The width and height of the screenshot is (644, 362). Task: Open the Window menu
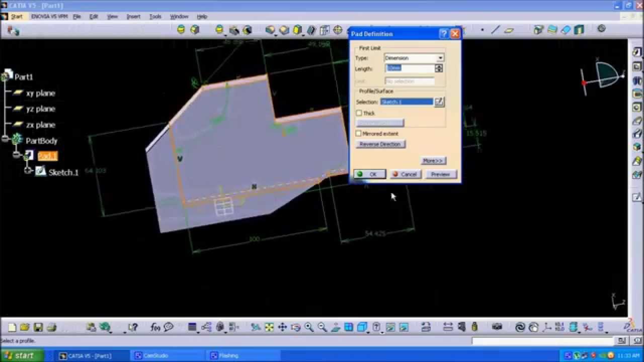click(179, 17)
